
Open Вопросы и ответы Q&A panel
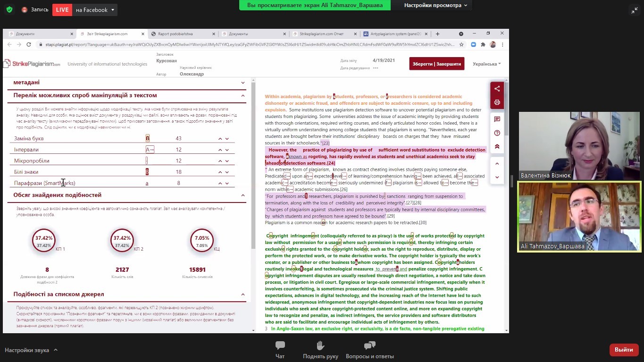(x=370, y=350)
